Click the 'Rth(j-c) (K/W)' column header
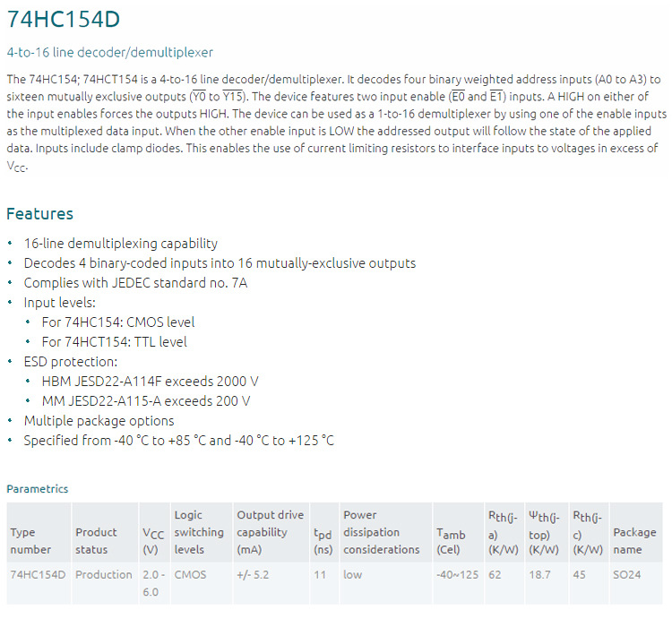Image resolution: width=672 pixels, height=627 pixels. click(588, 533)
